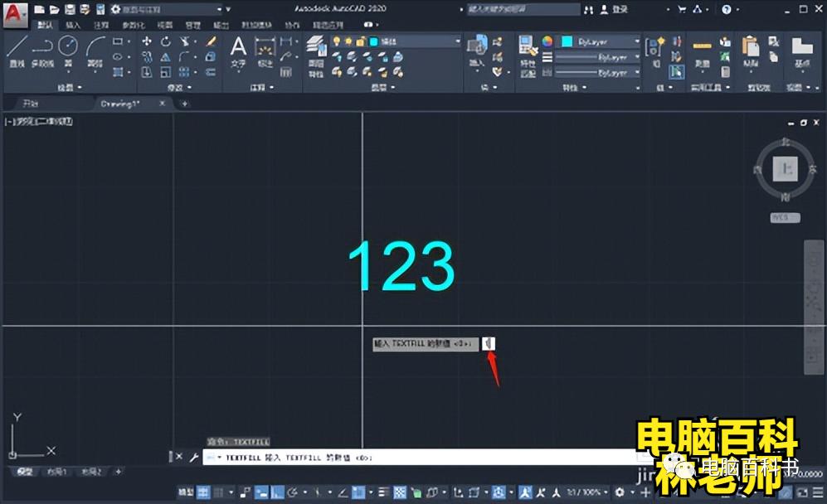The image size is (827, 504).
Task: Open the object color ByLayer dropdown
Action: 599,41
